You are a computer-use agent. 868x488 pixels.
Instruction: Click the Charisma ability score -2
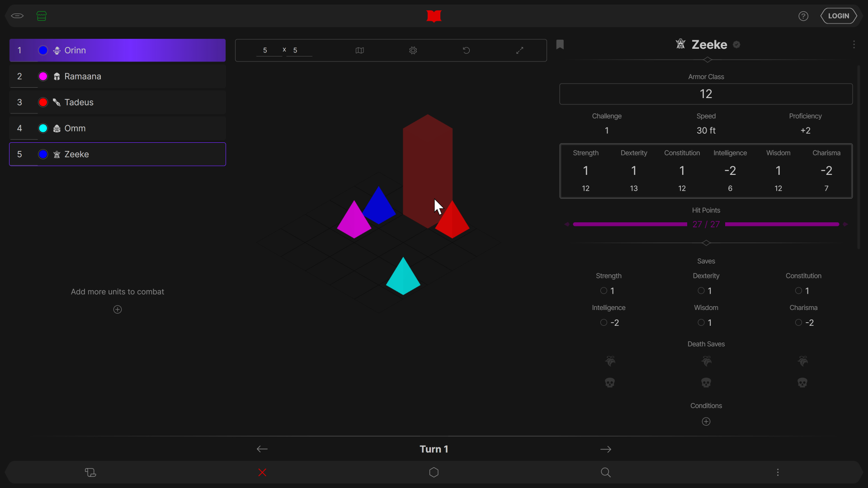click(x=826, y=171)
